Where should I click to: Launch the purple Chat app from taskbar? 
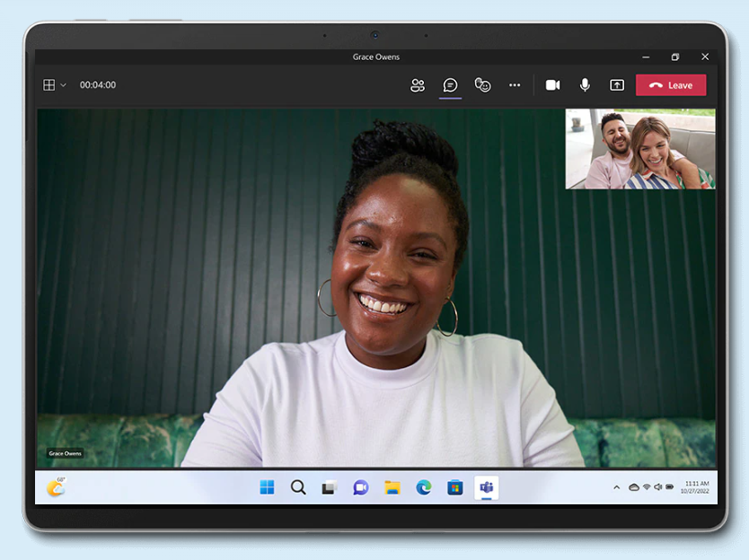[361, 487]
